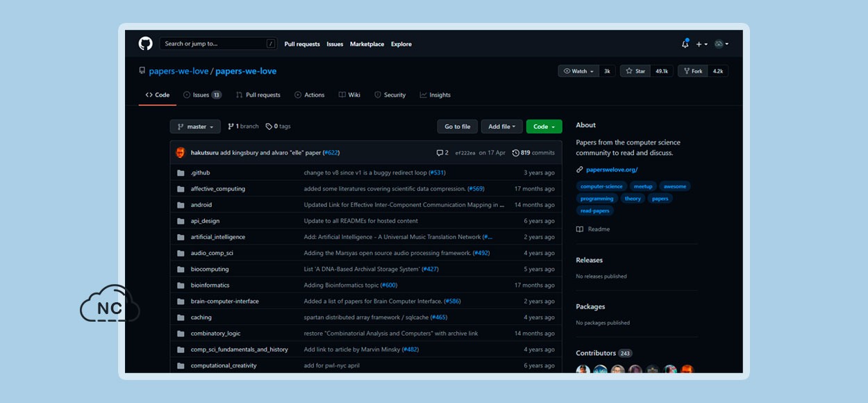Image resolution: width=868 pixels, height=403 pixels.
Task: Open the notifications bell
Action: click(685, 44)
